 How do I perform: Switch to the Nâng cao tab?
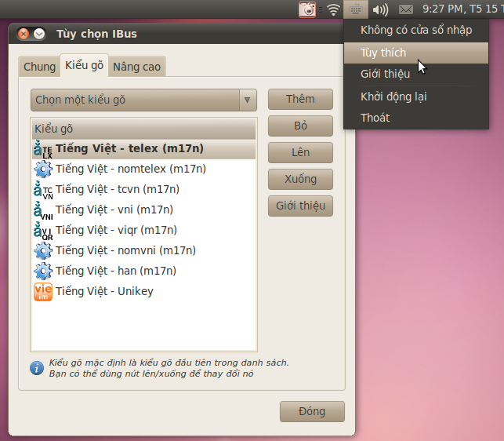137,67
